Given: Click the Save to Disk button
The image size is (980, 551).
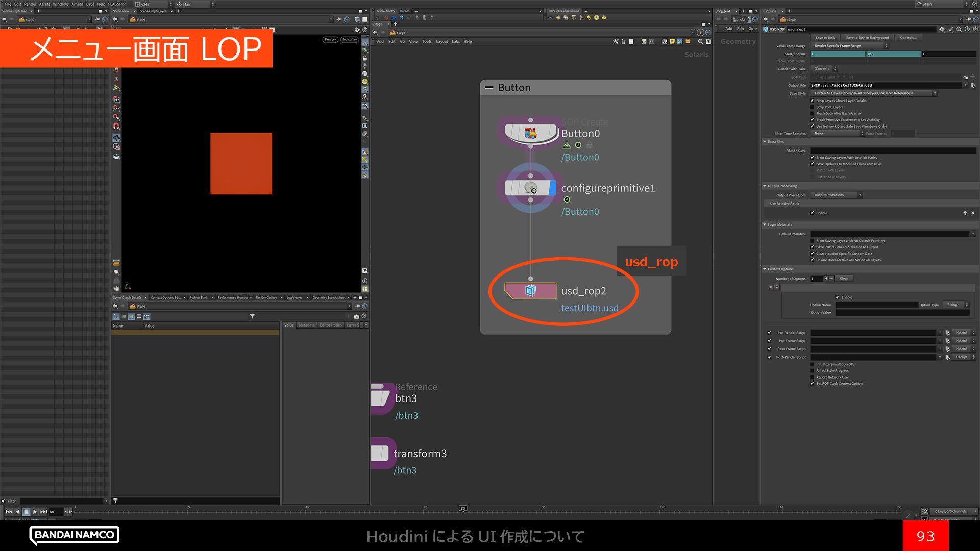Looking at the screenshot, I should click(825, 38).
